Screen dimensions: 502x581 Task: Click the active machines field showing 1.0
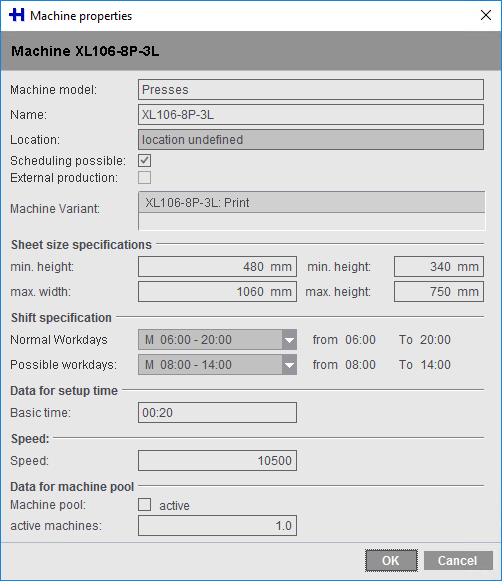(x=217, y=525)
